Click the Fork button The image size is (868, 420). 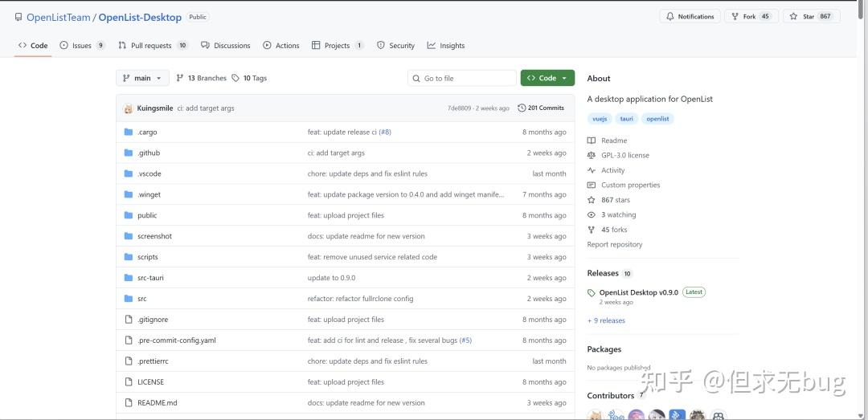751,17
